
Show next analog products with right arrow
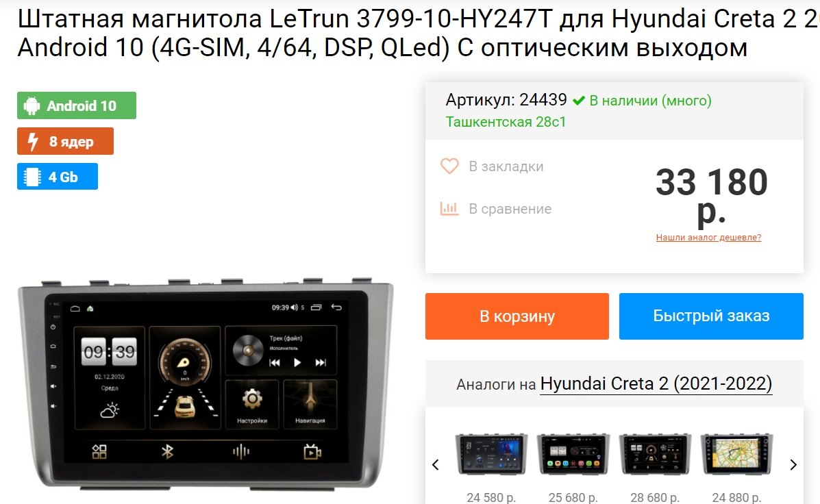tap(793, 464)
